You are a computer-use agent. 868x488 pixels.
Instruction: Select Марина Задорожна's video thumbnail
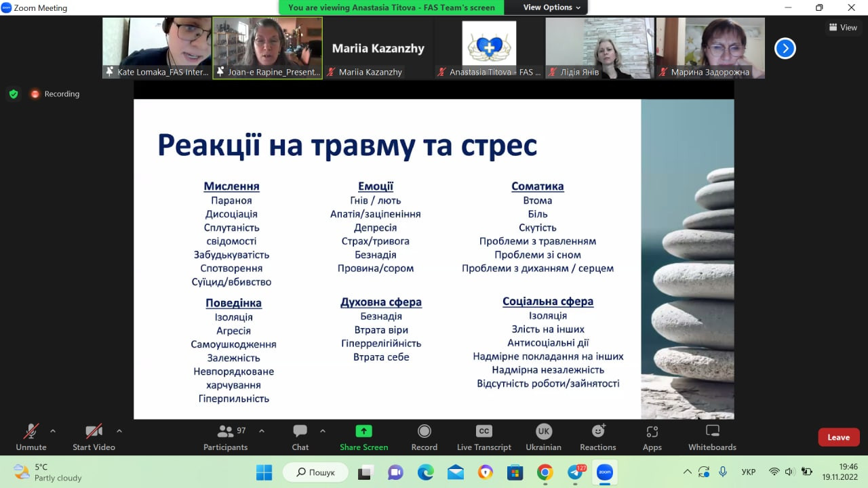pos(710,48)
